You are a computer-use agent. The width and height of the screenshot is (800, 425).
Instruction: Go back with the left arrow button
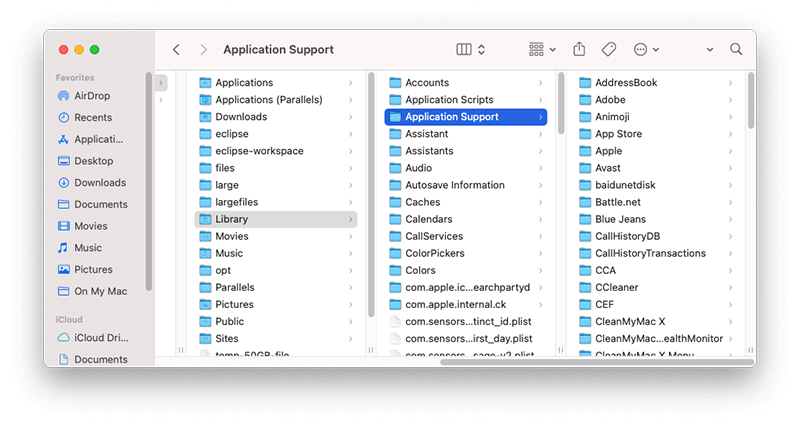(x=177, y=49)
